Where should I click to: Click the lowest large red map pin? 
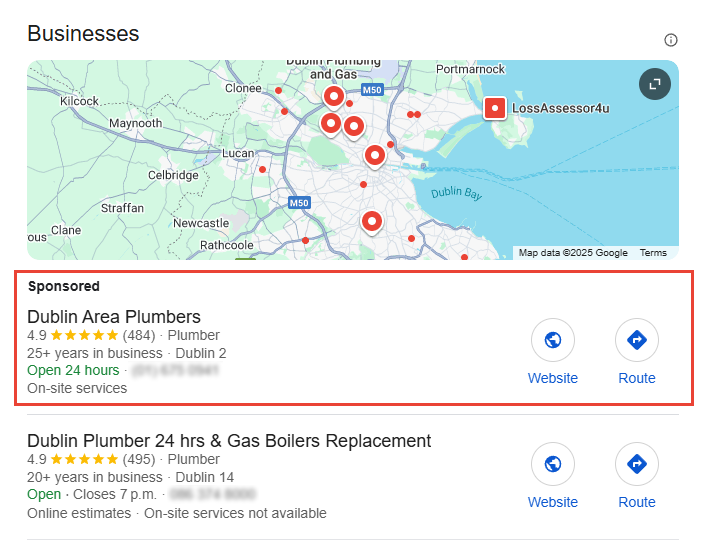[372, 221]
